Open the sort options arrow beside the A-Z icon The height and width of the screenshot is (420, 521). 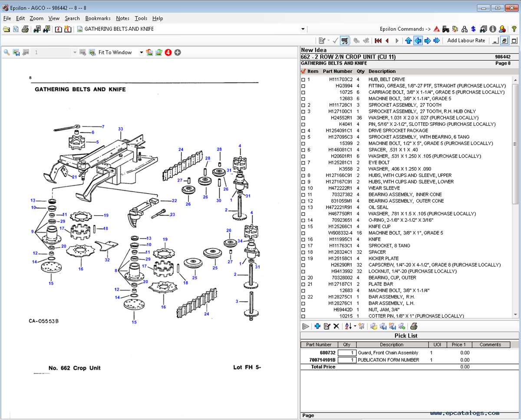(355, 326)
